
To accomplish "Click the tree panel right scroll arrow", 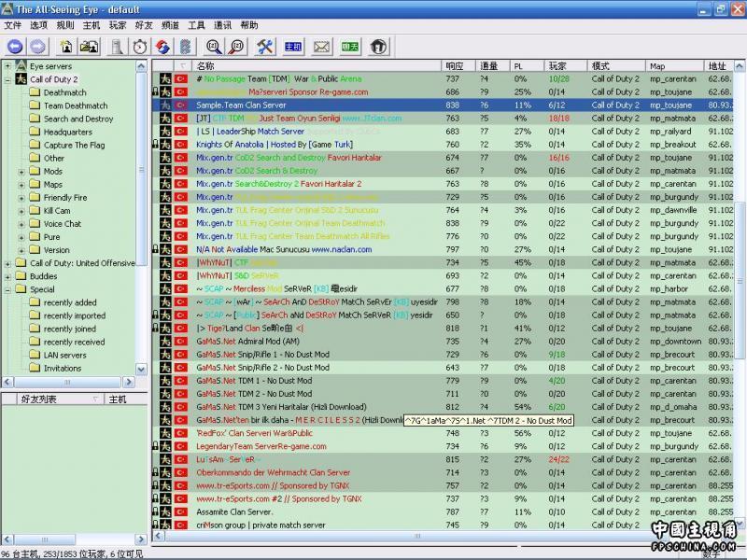I will pyautogui.click(x=129, y=382).
